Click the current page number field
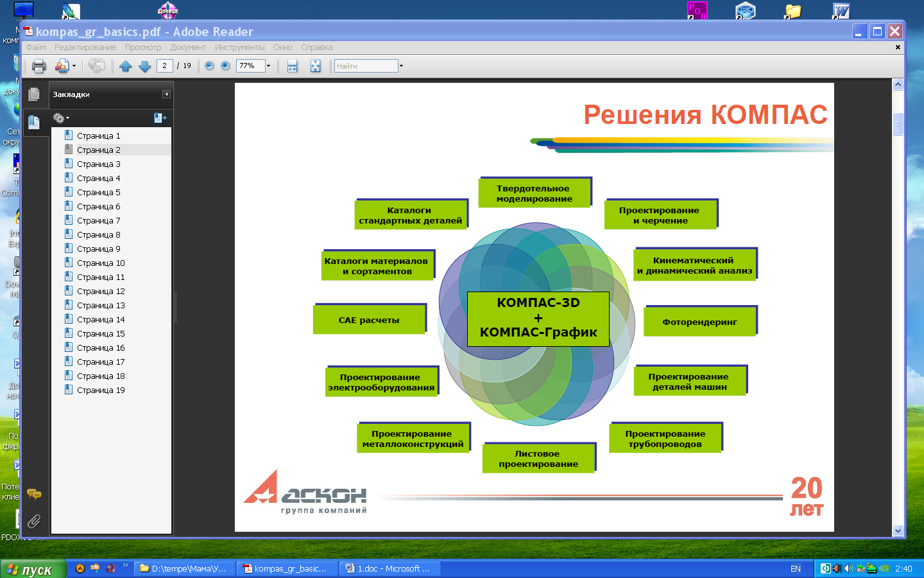The height and width of the screenshot is (578, 924). 164,66
